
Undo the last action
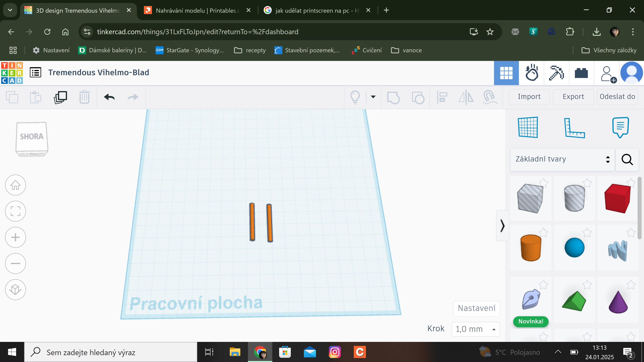109,97
